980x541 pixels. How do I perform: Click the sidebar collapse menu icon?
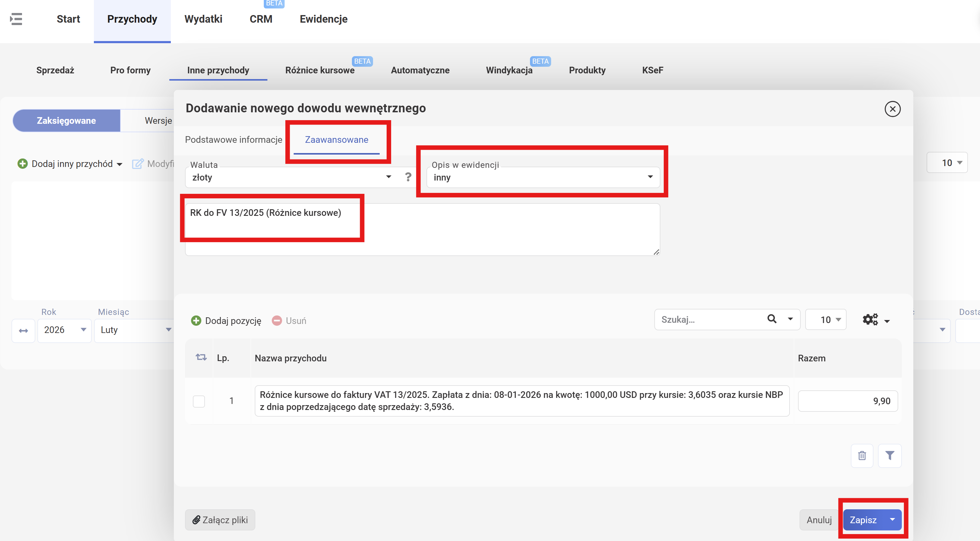[x=16, y=19]
